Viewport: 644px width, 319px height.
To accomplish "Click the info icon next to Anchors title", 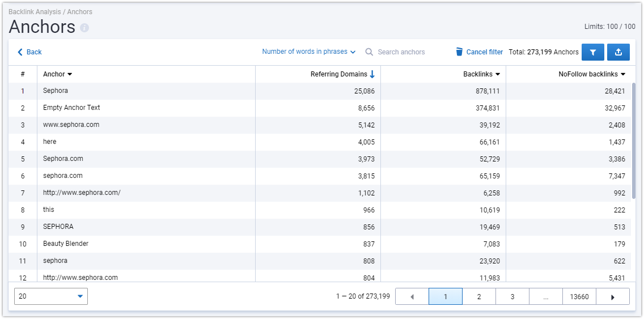I will point(84,28).
